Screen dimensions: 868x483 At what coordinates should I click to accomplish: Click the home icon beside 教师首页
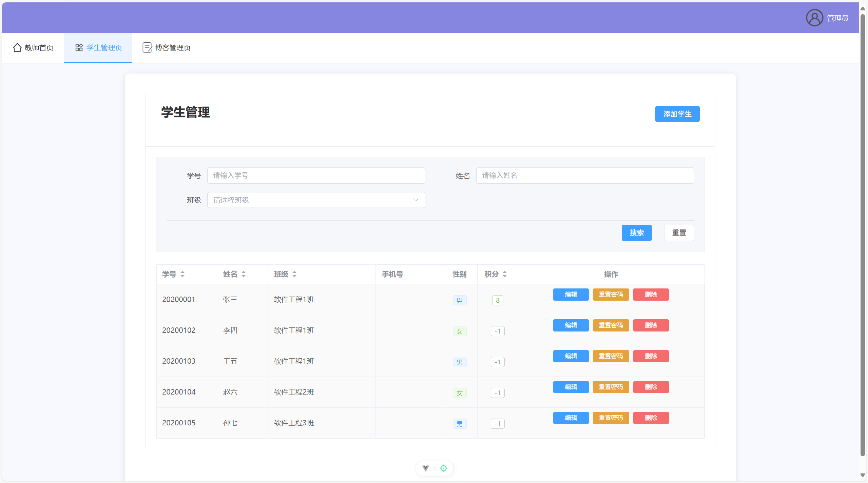pyautogui.click(x=17, y=47)
